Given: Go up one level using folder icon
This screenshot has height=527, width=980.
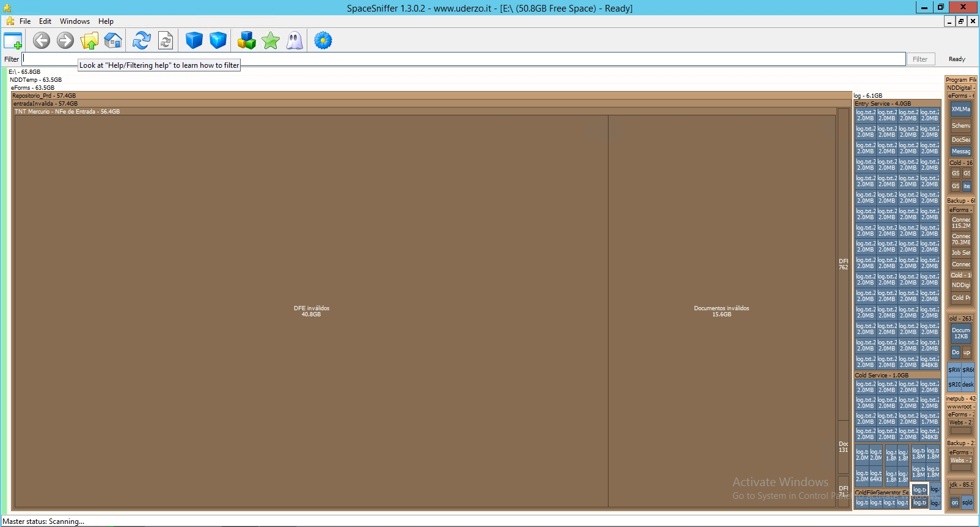Looking at the screenshot, I should [89, 41].
